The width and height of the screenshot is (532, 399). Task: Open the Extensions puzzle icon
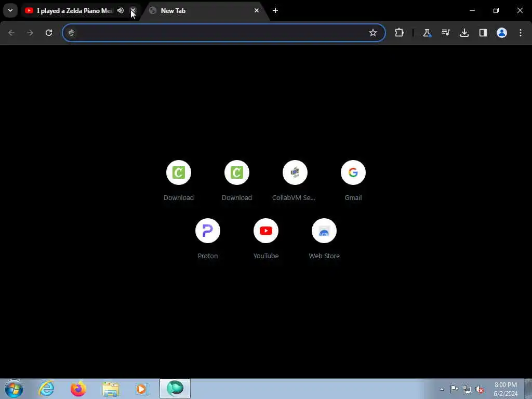pos(400,33)
